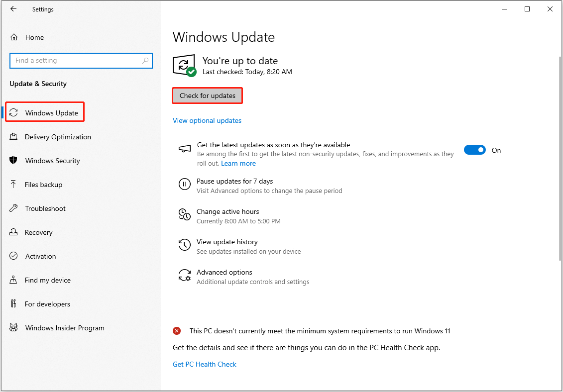
Task: Click the Files backup arrow icon
Action: (13, 185)
